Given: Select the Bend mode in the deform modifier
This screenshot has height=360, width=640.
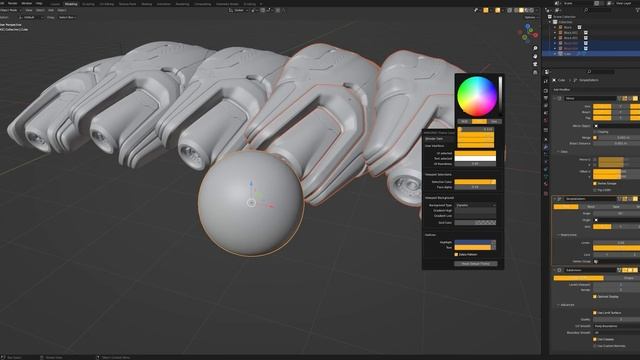Looking at the screenshot, I should 591,207.
